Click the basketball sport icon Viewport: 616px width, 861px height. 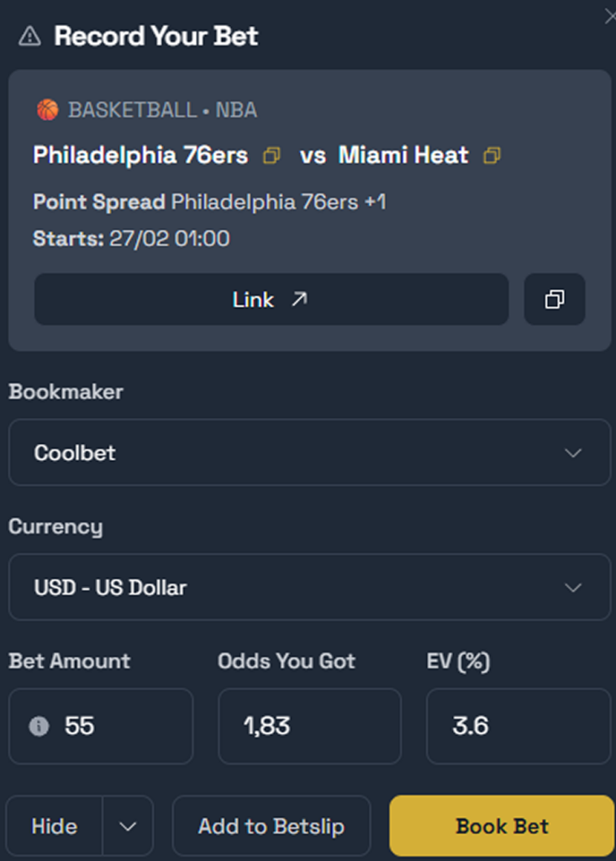click(47, 110)
